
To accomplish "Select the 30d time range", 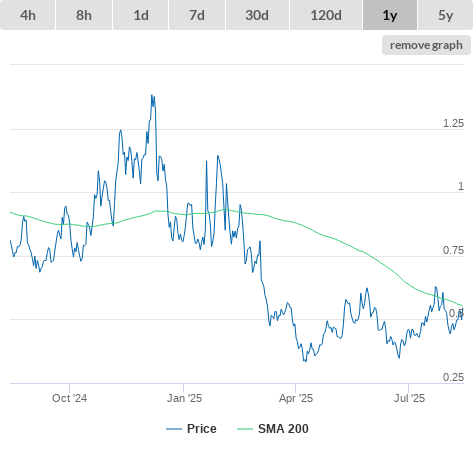I will [257, 15].
